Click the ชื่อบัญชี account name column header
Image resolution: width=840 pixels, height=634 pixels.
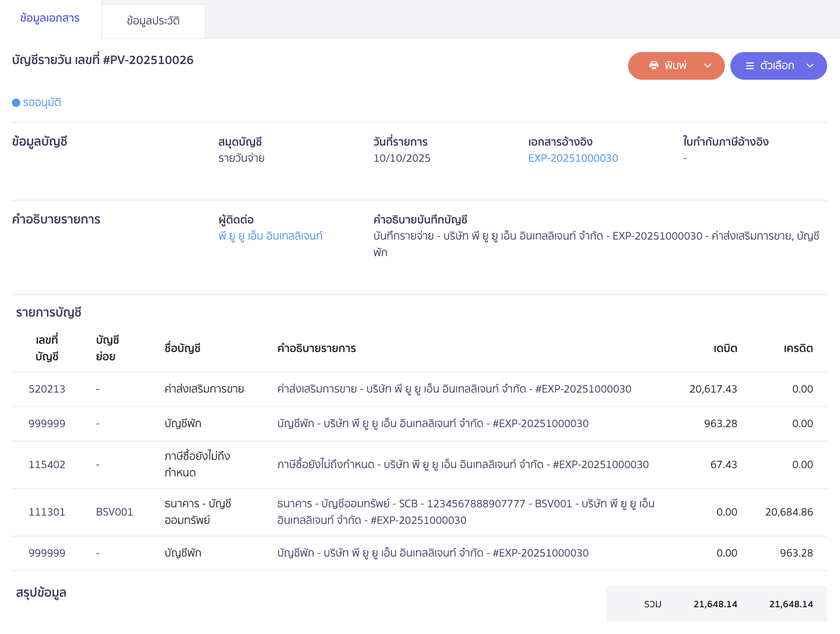coord(182,348)
